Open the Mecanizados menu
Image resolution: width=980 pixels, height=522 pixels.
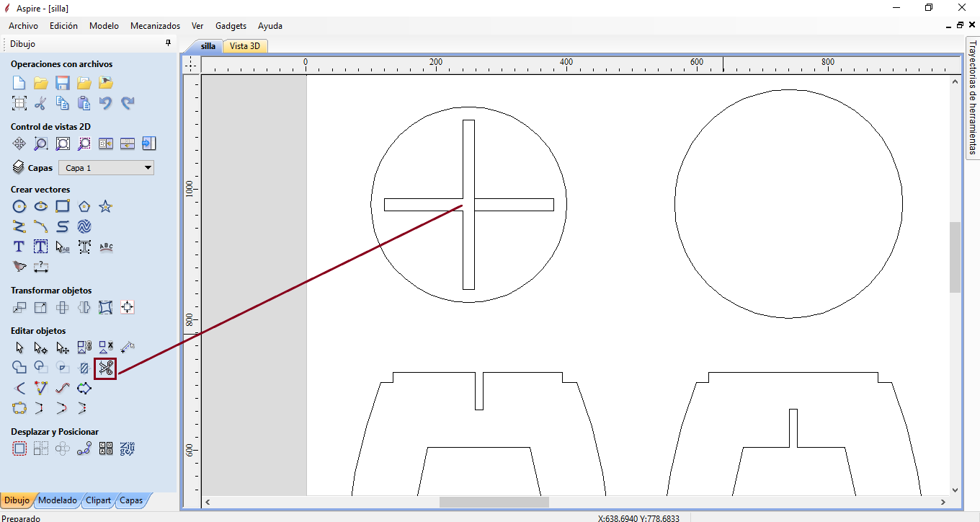tap(155, 26)
